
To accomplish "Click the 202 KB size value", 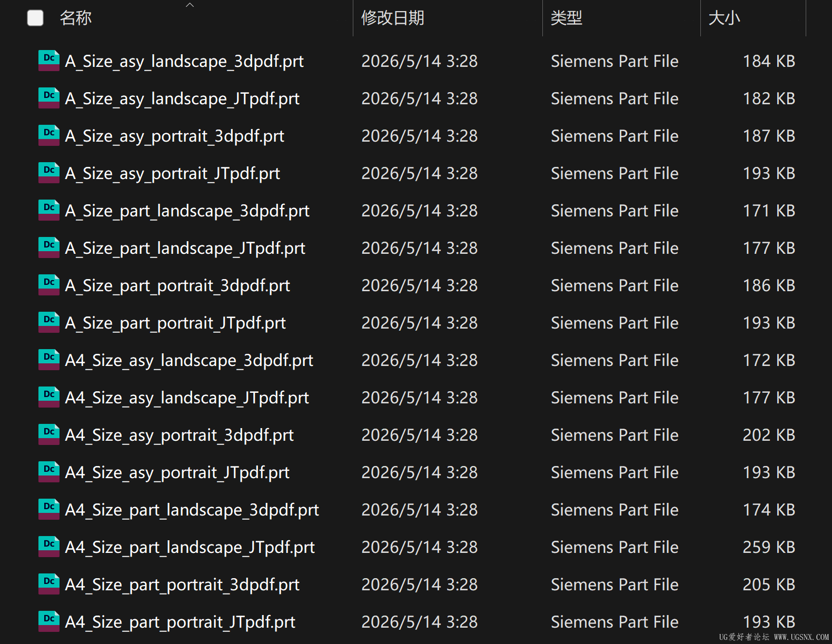I will pos(769,435).
